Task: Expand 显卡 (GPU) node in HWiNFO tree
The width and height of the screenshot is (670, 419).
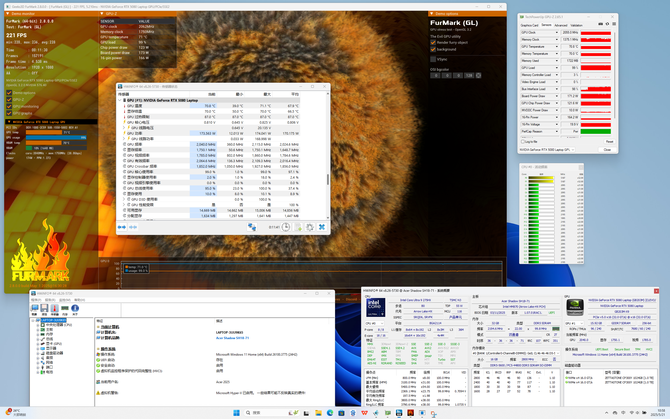Action: pyautogui.click(x=38, y=344)
